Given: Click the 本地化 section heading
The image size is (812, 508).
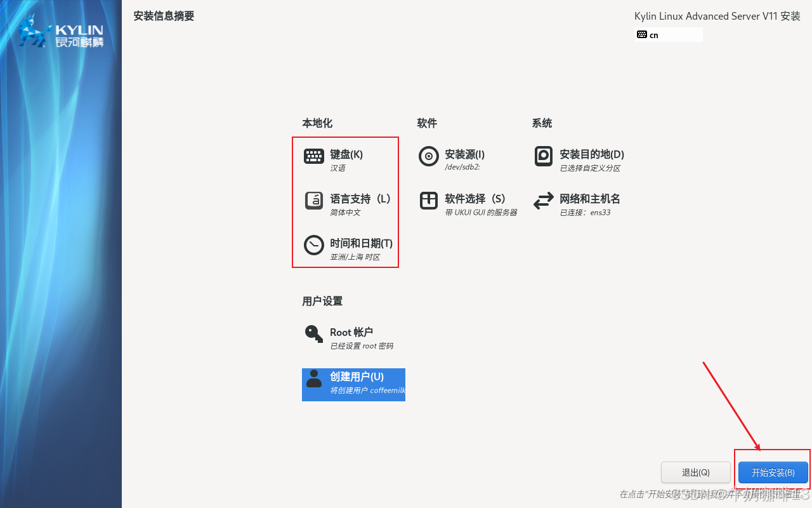Looking at the screenshot, I should click(317, 123).
